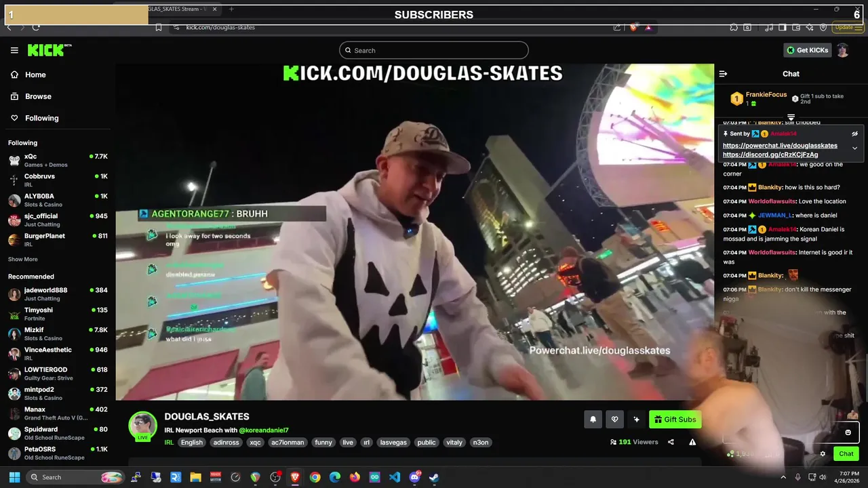Open chat settings gear
Screen dimensions: 868x488
tap(823, 454)
